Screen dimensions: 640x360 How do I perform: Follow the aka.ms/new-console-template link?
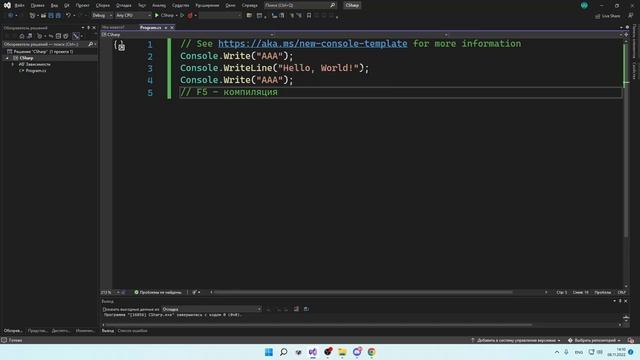[x=313, y=44]
